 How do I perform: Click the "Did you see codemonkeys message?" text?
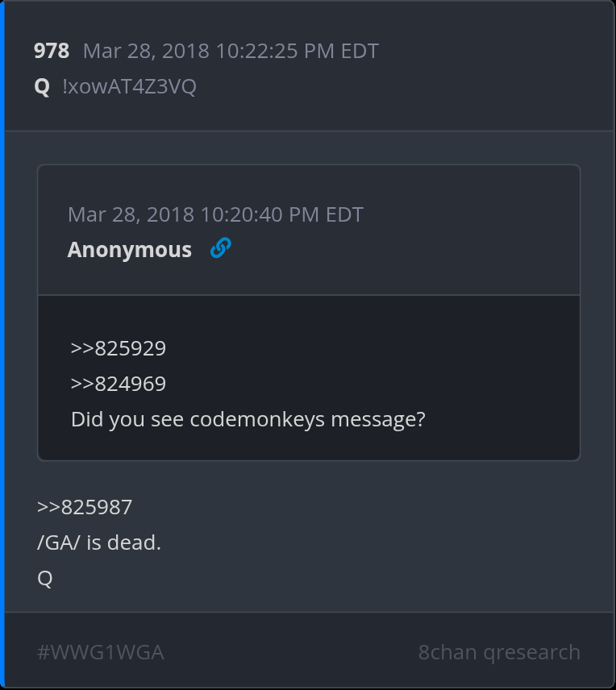[248, 419]
